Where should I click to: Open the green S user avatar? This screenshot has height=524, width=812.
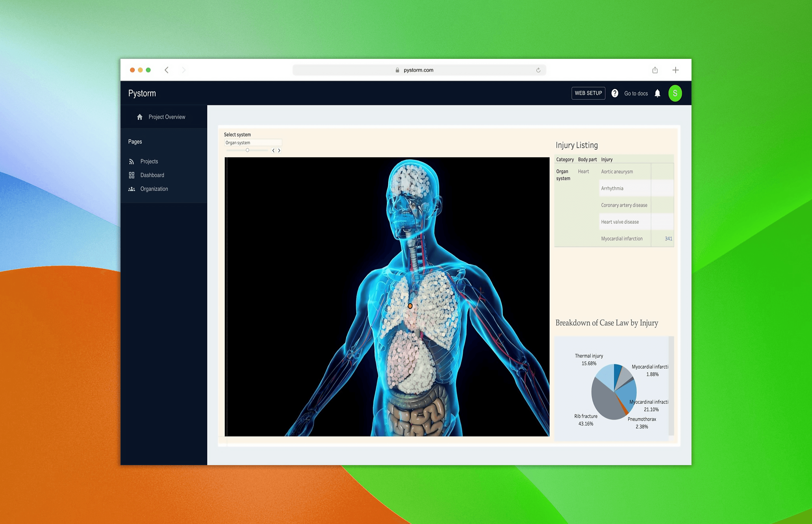(675, 93)
